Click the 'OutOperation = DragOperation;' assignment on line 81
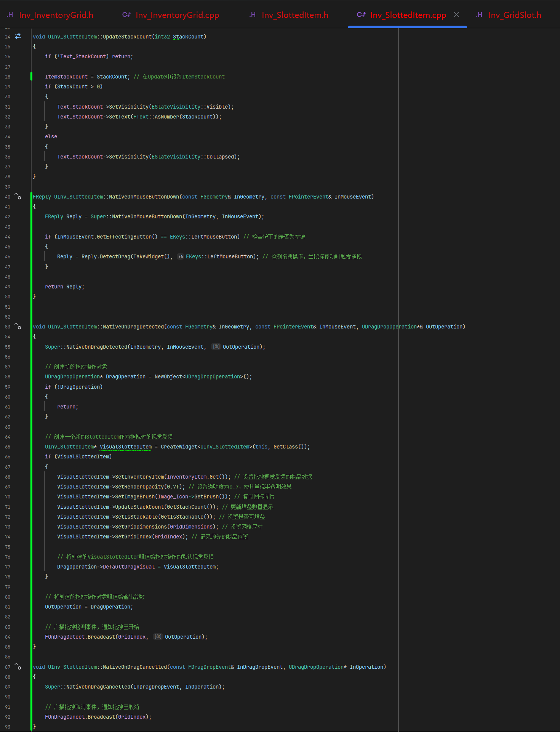The image size is (560, 732). pos(89,607)
